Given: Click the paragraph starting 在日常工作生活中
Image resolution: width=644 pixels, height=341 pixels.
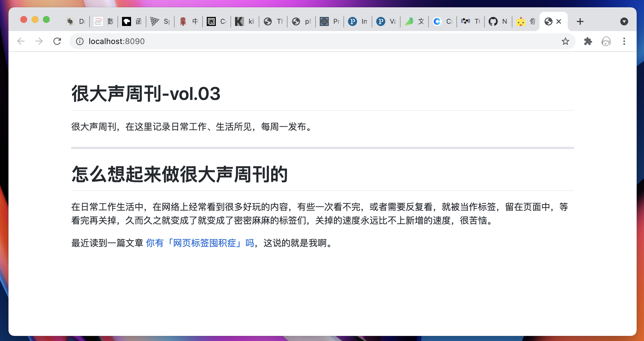Looking at the screenshot, I should 320,214.
